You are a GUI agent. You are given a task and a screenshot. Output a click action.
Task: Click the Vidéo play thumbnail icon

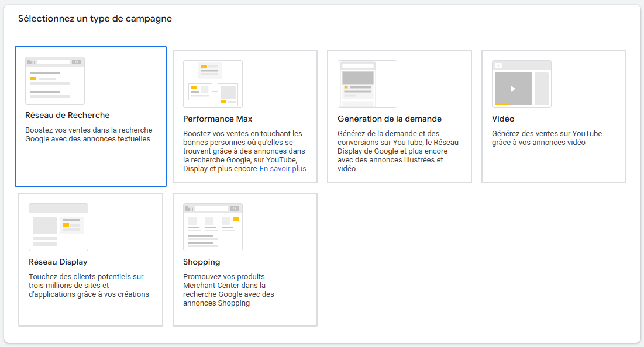point(522,84)
